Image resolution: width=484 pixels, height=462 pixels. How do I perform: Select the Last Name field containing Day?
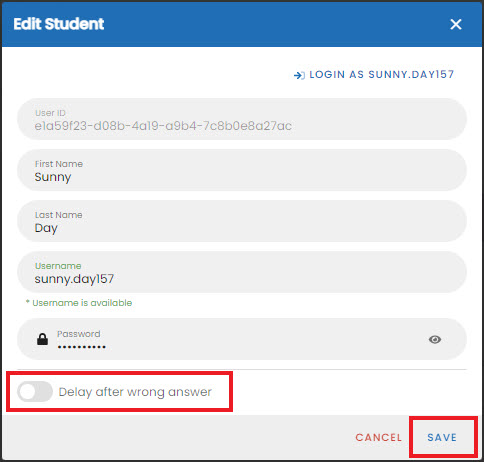click(242, 221)
